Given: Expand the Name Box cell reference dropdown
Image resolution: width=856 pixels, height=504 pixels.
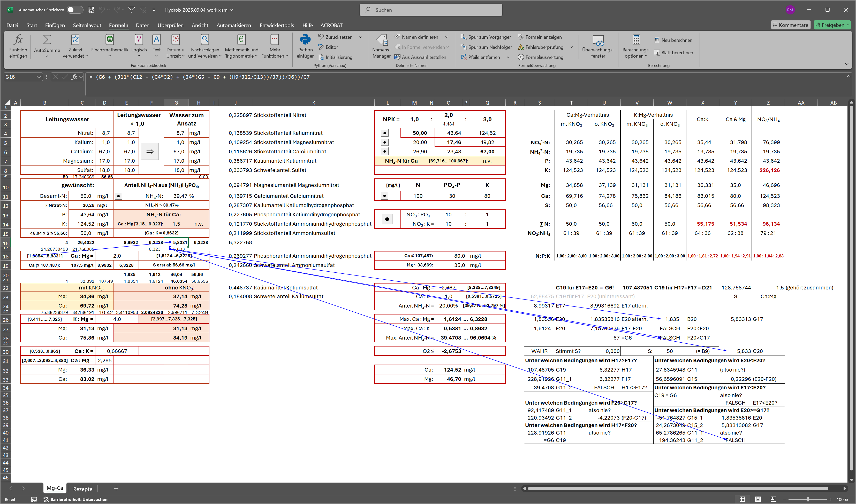Looking at the screenshot, I should [39, 77].
